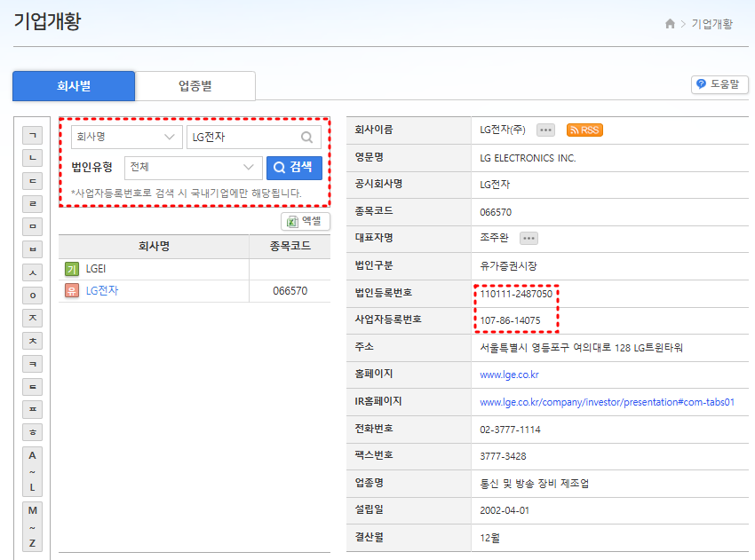Viewport: 755px width, 560px height.
Task: Click the 법인등록번호 value 110111-2487050
Action: coord(516,294)
